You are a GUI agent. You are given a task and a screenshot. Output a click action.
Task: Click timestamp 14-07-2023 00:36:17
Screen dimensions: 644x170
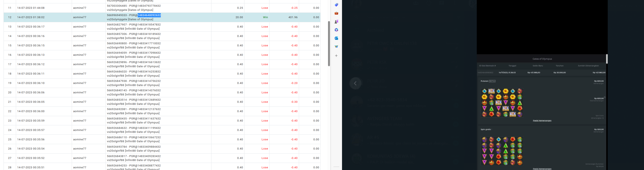31,27
